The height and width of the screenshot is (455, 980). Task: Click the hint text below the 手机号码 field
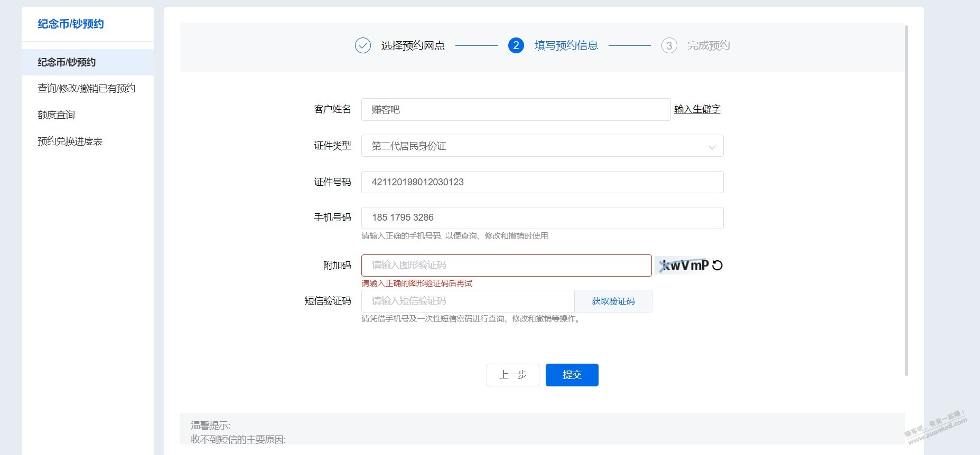tap(455, 236)
